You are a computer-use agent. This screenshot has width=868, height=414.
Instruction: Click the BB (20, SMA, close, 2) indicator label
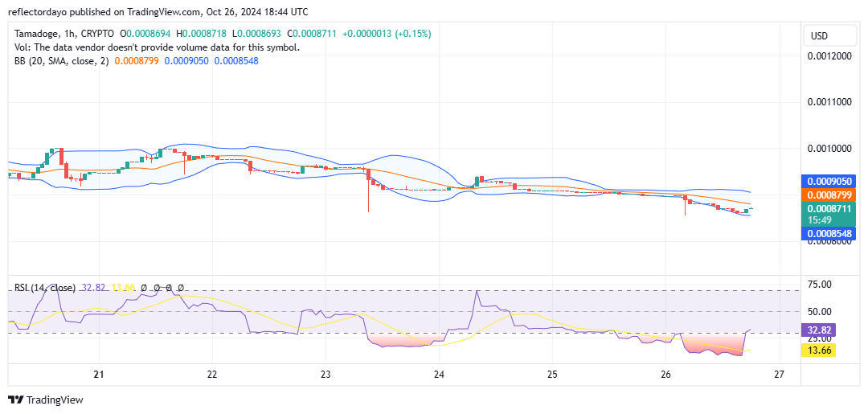click(61, 61)
